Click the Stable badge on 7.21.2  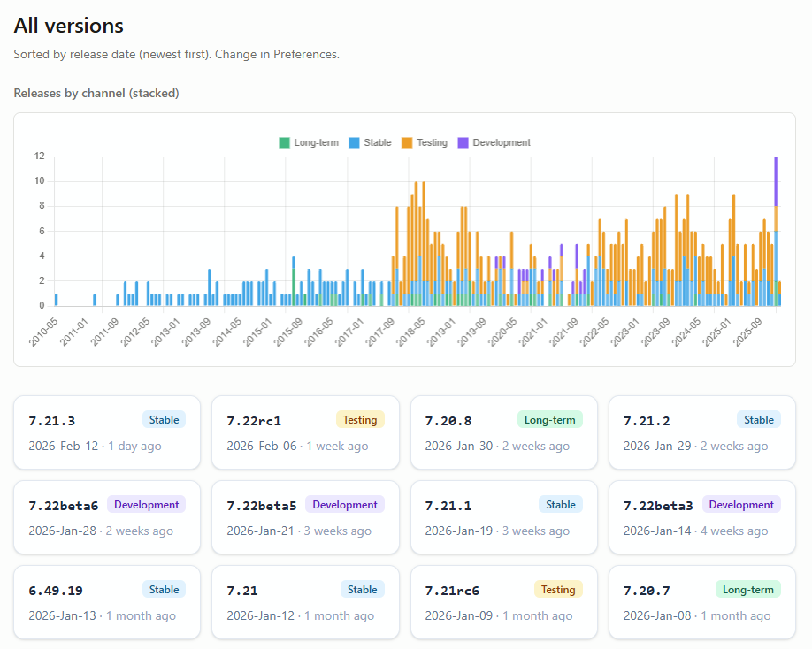point(759,420)
